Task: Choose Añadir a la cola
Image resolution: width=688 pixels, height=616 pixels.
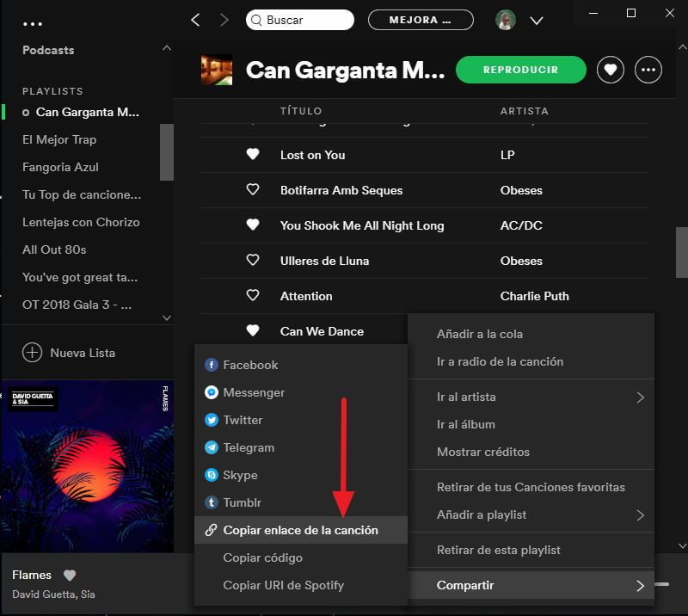Action: [531, 334]
